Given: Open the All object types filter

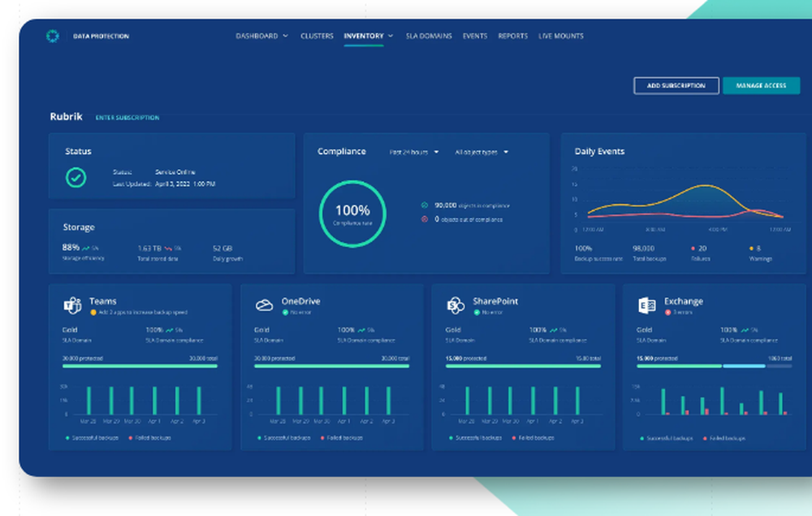Looking at the screenshot, I should pyautogui.click(x=481, y=152).
